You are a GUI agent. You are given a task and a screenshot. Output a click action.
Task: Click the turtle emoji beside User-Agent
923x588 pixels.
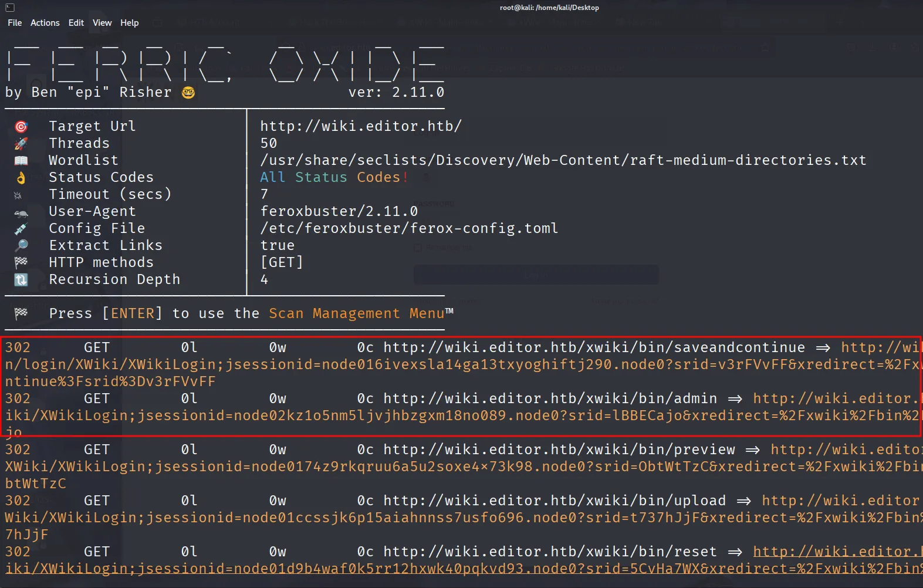coord(21,213)
